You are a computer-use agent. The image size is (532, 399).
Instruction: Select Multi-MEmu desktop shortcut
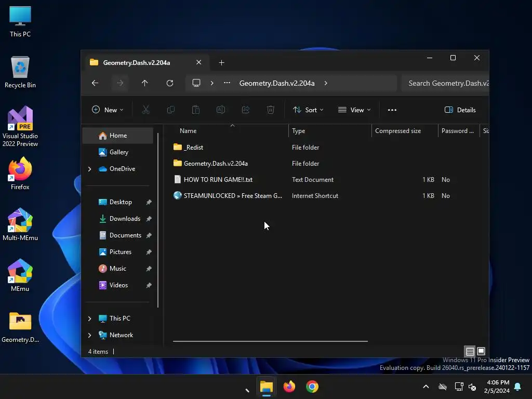pyautogui.click(x=20, y=224)
